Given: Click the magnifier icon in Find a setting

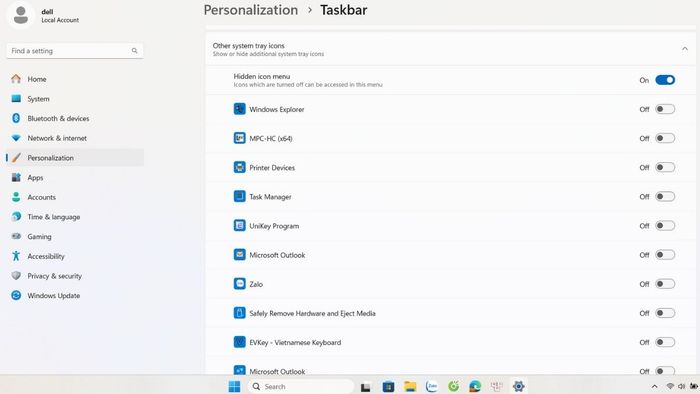Looking at the screenshot, I should click(x=134, y=51).
